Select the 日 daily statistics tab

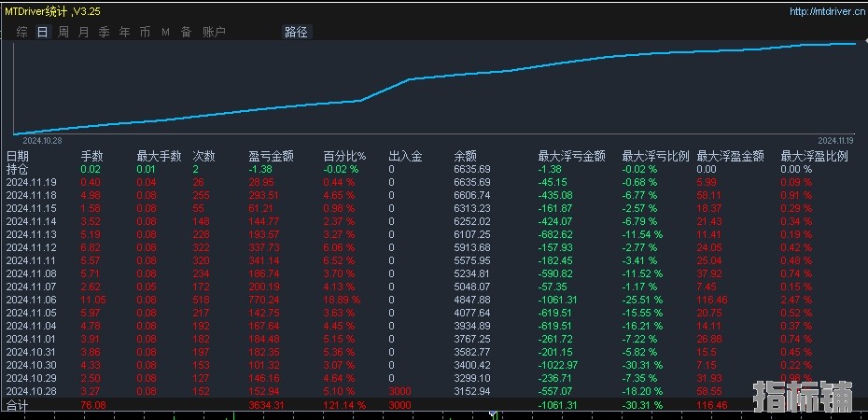pos(42,32)
